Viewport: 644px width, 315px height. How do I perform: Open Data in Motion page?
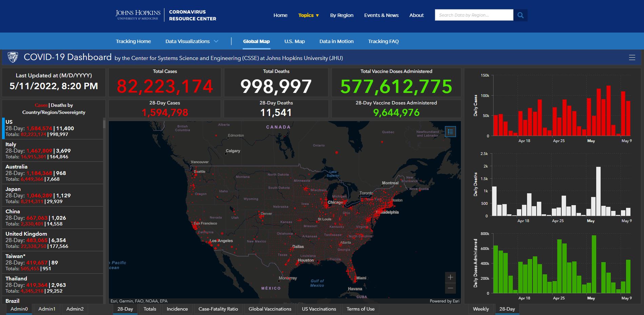point(336,41)
